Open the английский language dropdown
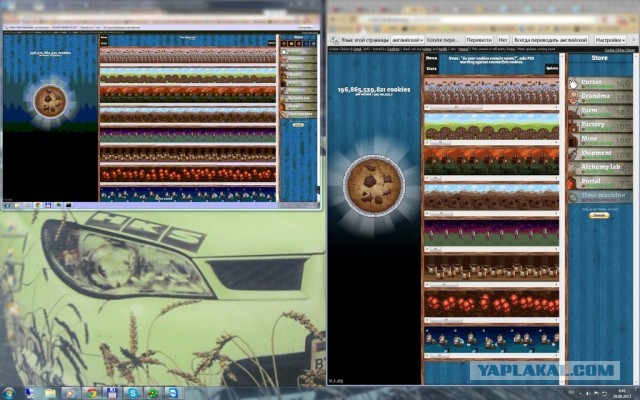Screen dimensions: 640x400 pos(407,40)
